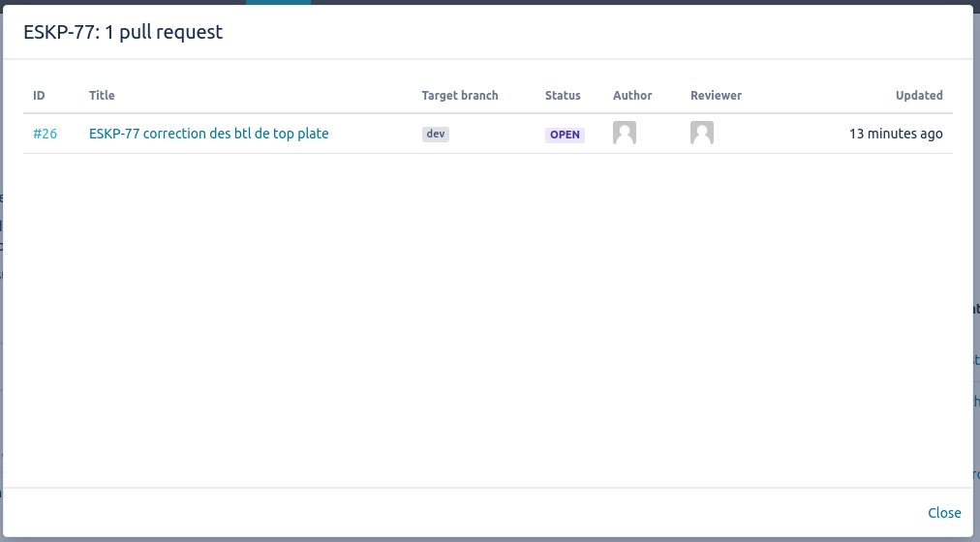Viewport: 980px width, 542px height.
Task: Click the Updated column header
Action: pos(919,96)
